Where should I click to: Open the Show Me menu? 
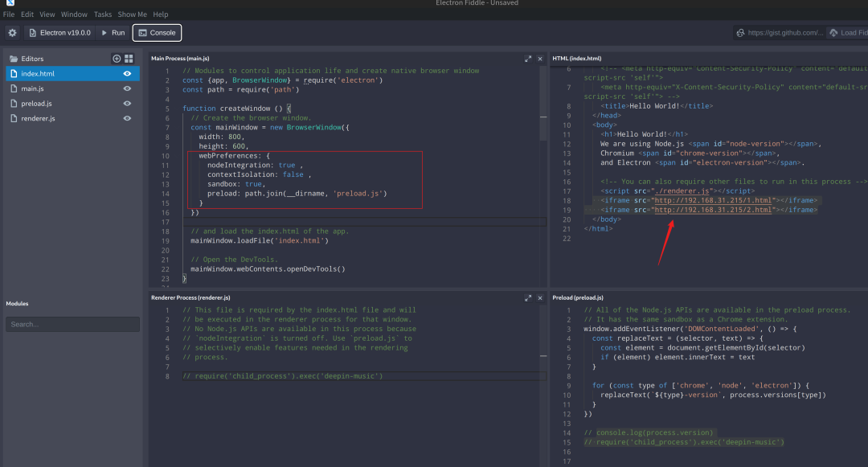[132, 14]
